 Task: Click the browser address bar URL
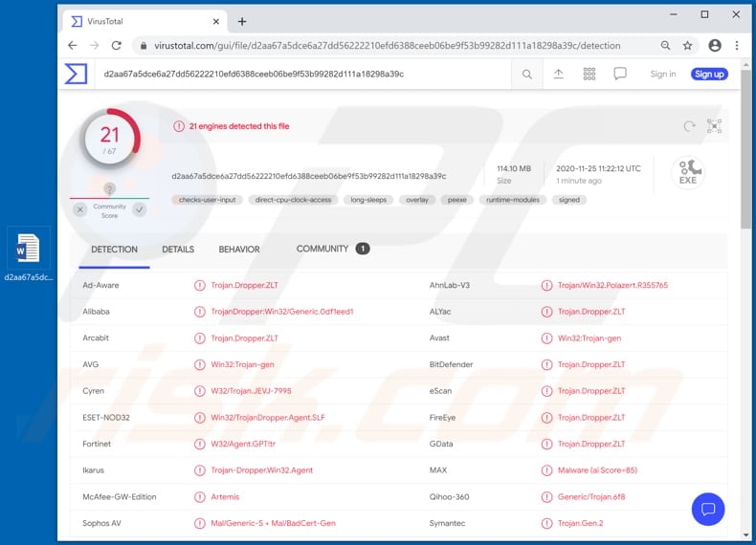[x=388, y=46]
